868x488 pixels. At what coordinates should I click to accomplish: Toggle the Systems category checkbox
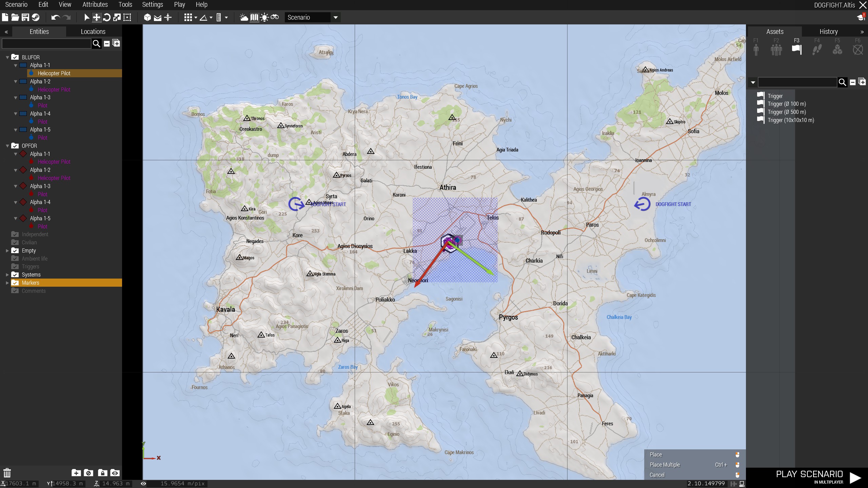15,274
